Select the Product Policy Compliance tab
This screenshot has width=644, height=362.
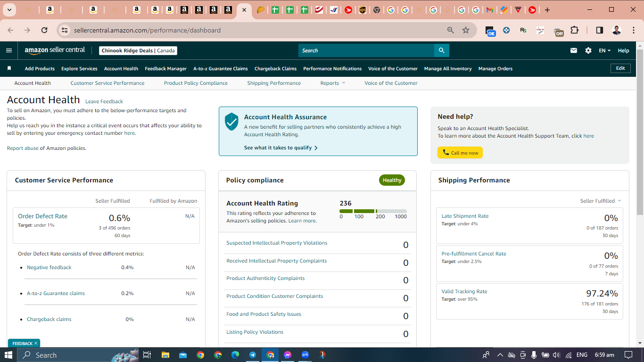196,83
